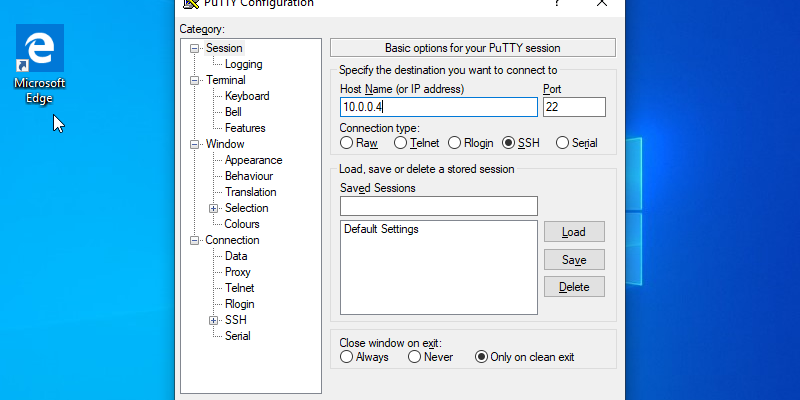Viewport: 800px width, 400px height.
Task: Open the SSH settings category in tree
Action: point(235,320)
